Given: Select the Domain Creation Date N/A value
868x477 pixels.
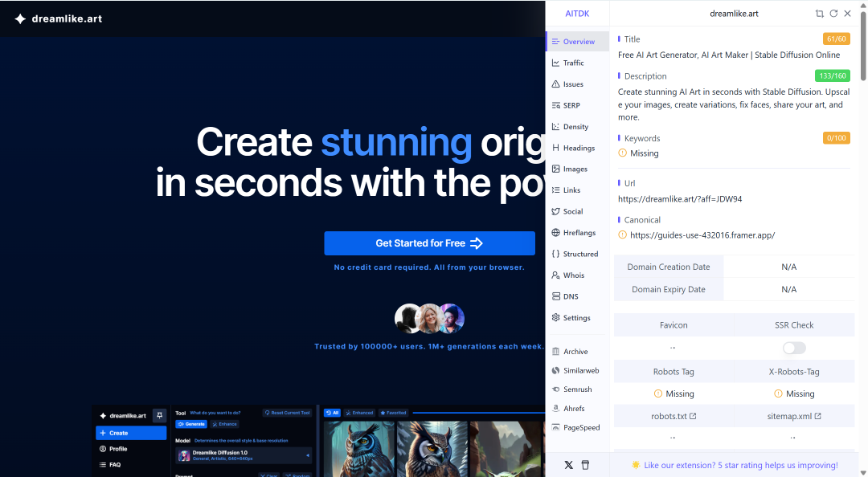Looking at the screenshot, I should pyautogui.click(x=789, y=267).
